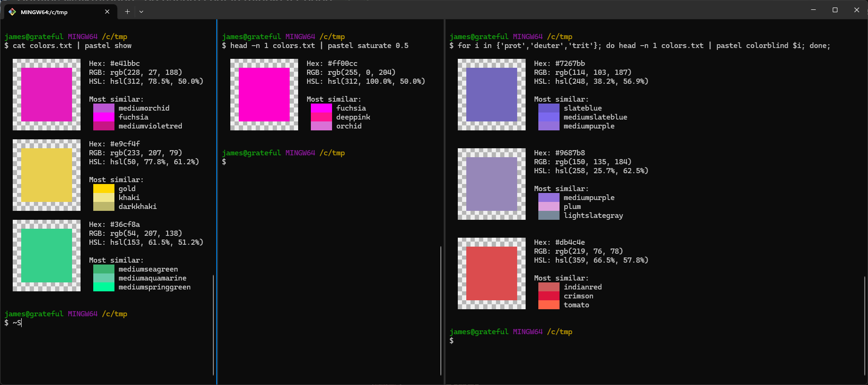Click the plum small swatch
The width and height of the screenshot is (868, 385).
(x=549, y=207)
